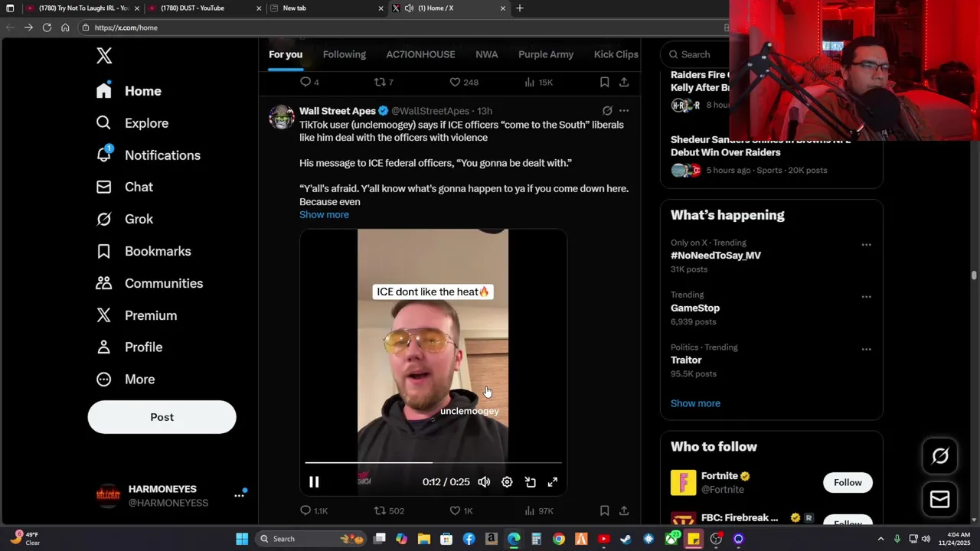The width and height of the screenshot is (980, 551).
Task: Click the taskbar Search box
Action: 311,539
